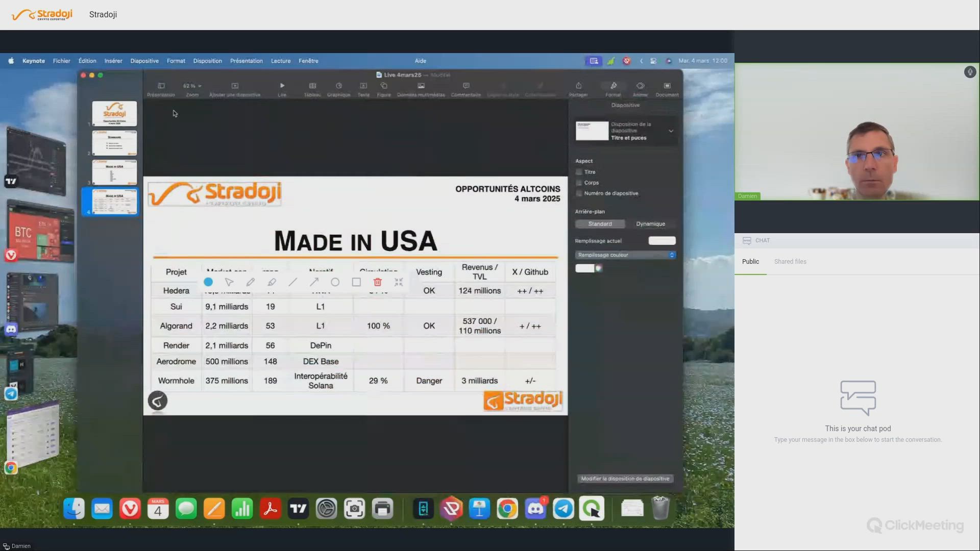Toggle the microphone on Damien's video
The height and width of the screenshot is (551, 980).
(970, 72)
